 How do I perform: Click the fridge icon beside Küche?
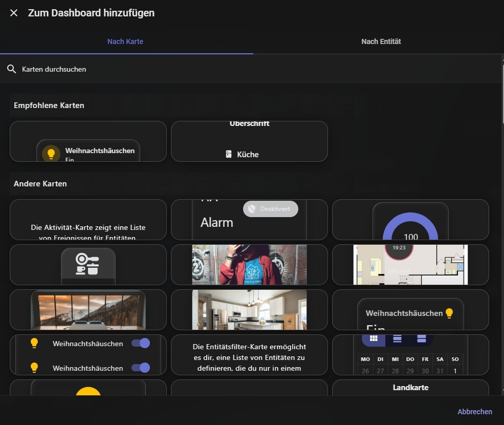tap(229, 154)
